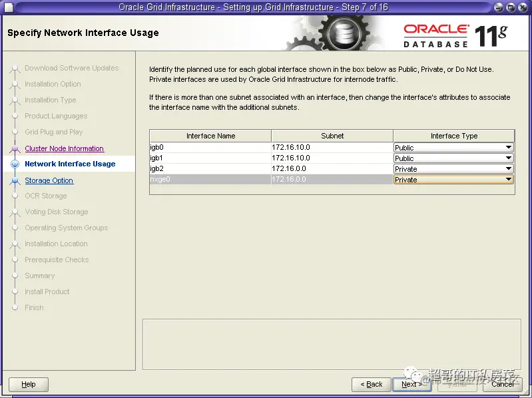Open Interface Type dropdown for igb1
This screenshot has width=532, height=398.
453,158
